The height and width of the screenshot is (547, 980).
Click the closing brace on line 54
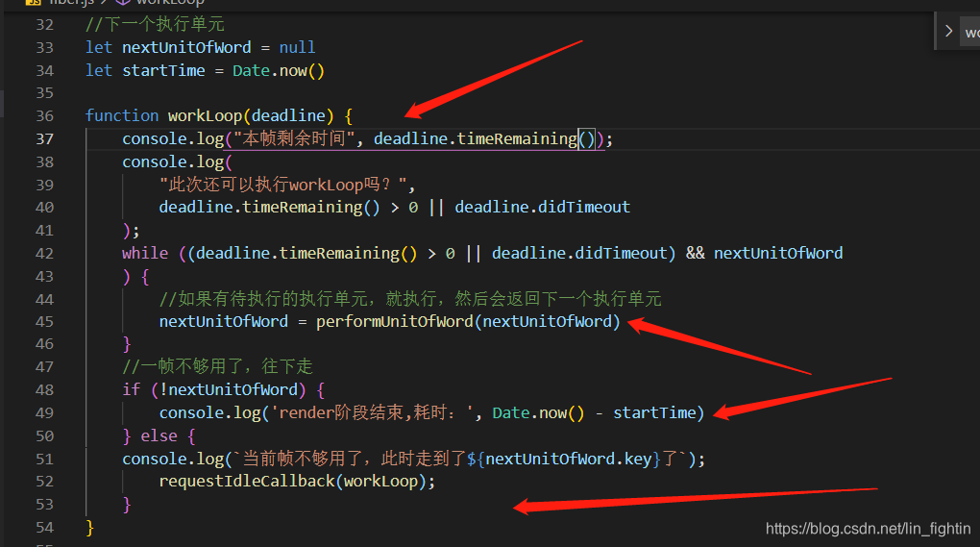coord(89,528)
